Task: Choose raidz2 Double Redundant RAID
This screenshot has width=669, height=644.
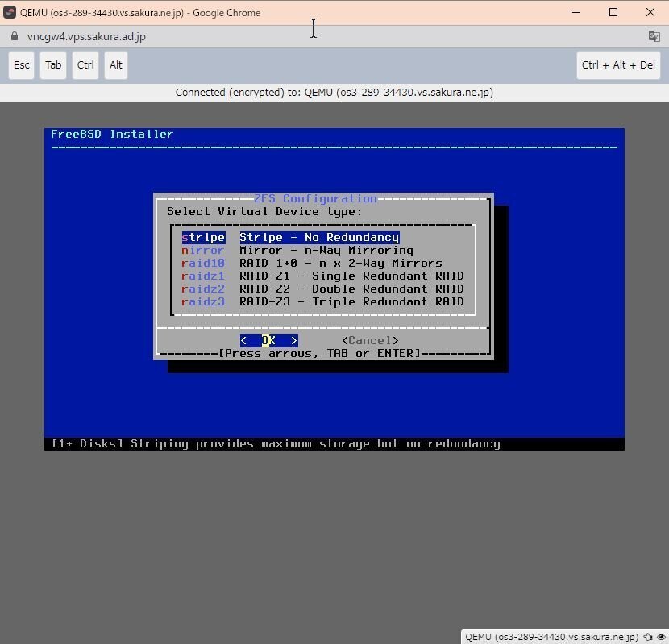Action: coord(322,289)
